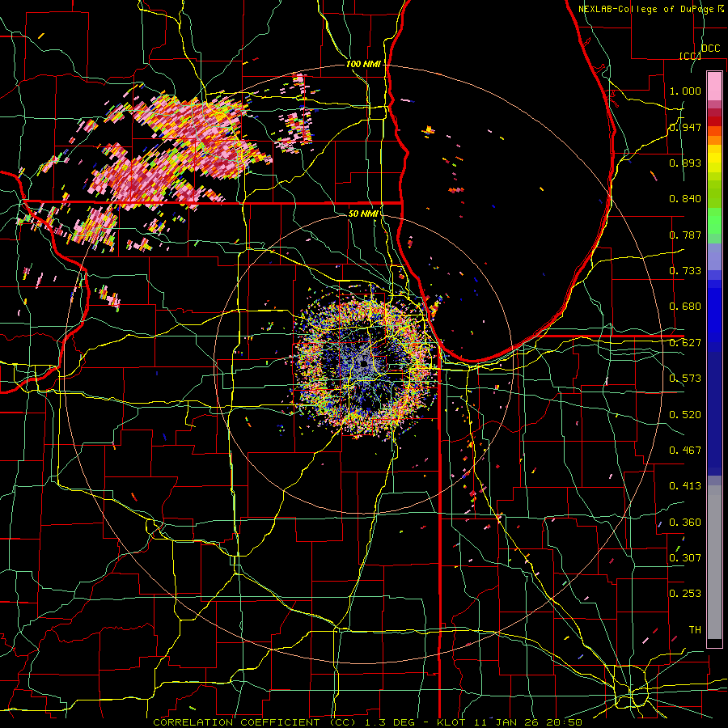Select the 0.573 scale value
Viewport: 728px width, 728px height.
click(x=685, y=379)
